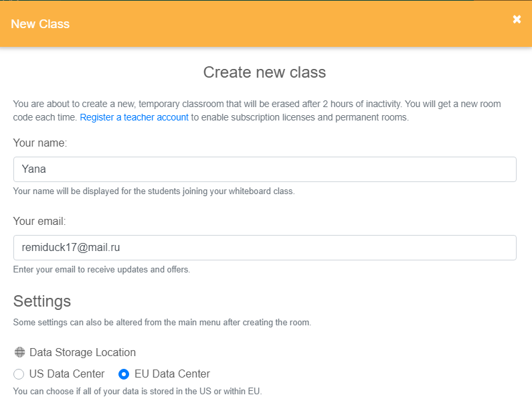Select the US Data Center radio button
532x409 pixels.
[19, 374]
